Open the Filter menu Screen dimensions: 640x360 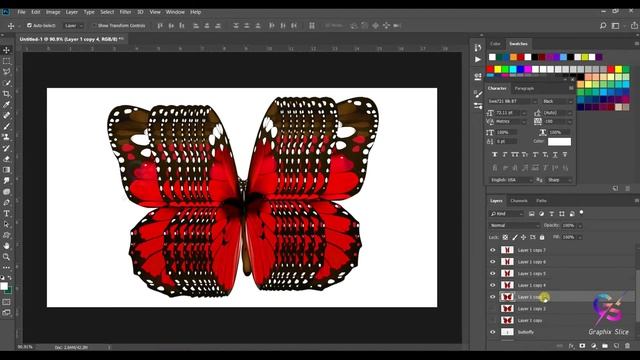click(x=125, y=12)
